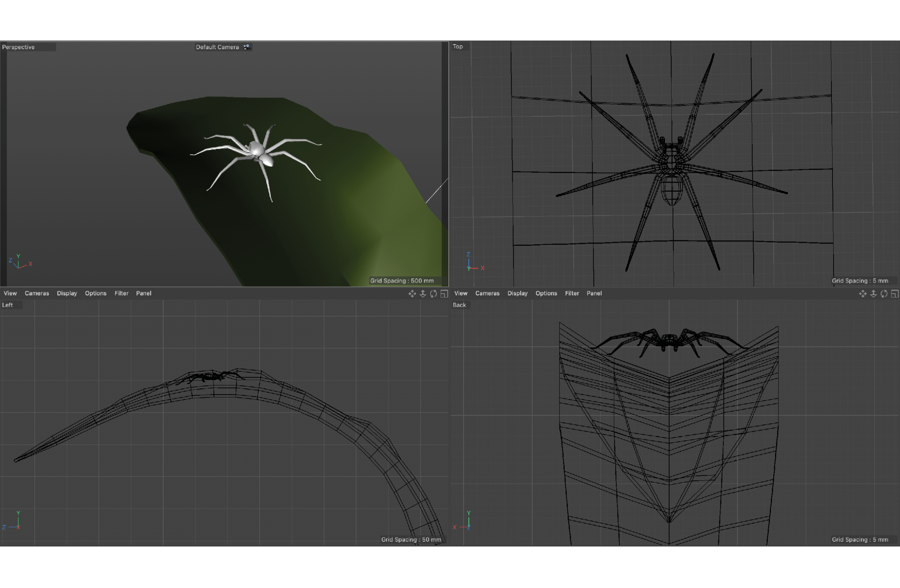The image size is (900, 588).
Task: Click the camera icon beside Default Camera
Action: click(246, 47)
